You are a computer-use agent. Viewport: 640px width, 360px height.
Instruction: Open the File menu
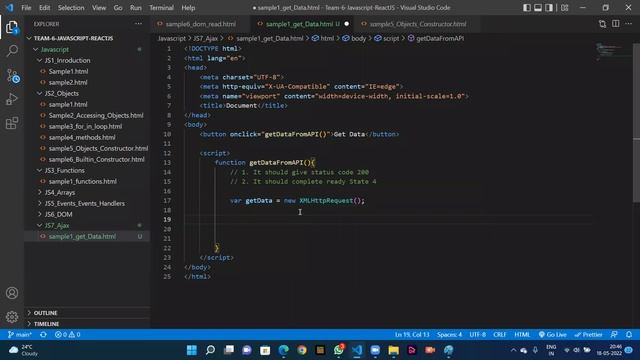pos(26,8)
